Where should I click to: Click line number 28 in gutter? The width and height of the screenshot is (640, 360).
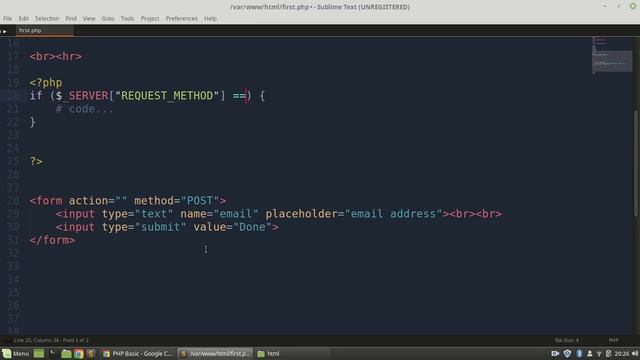tap(13, 200)
